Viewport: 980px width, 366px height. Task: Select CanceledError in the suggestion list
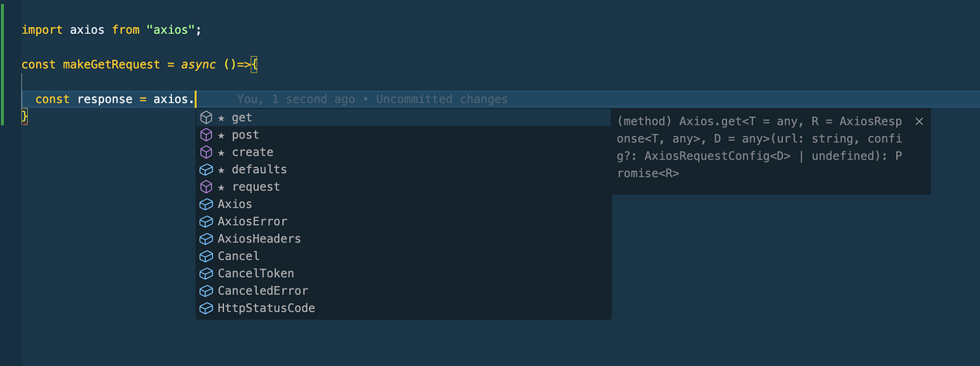pos(403,291)
